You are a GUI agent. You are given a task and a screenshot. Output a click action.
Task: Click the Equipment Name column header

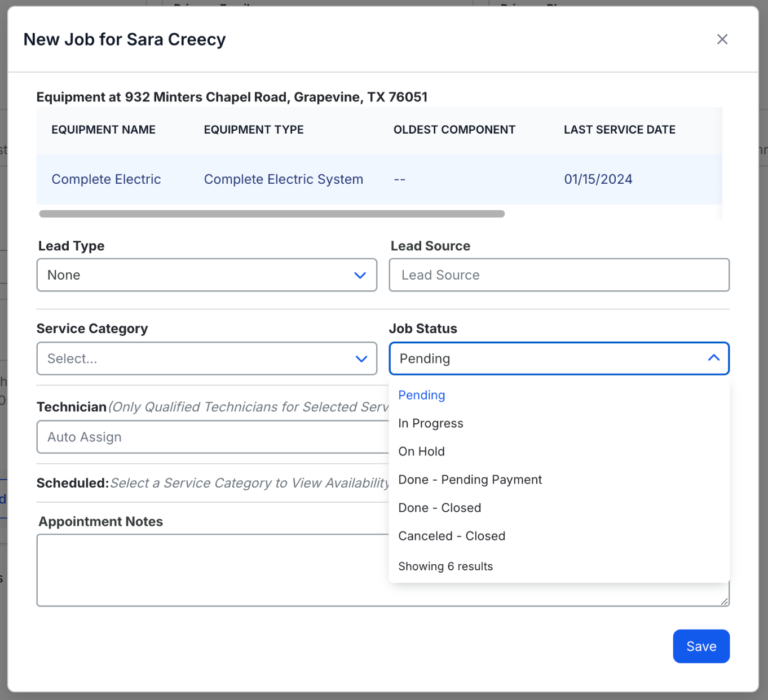[103, 130]
